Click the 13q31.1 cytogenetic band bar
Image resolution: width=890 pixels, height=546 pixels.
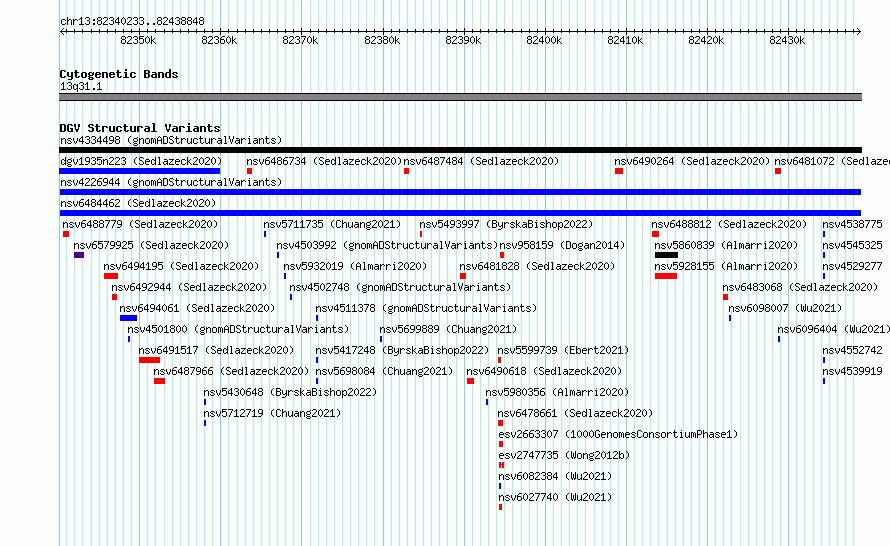pyautogui.click(x=460, y=97)
